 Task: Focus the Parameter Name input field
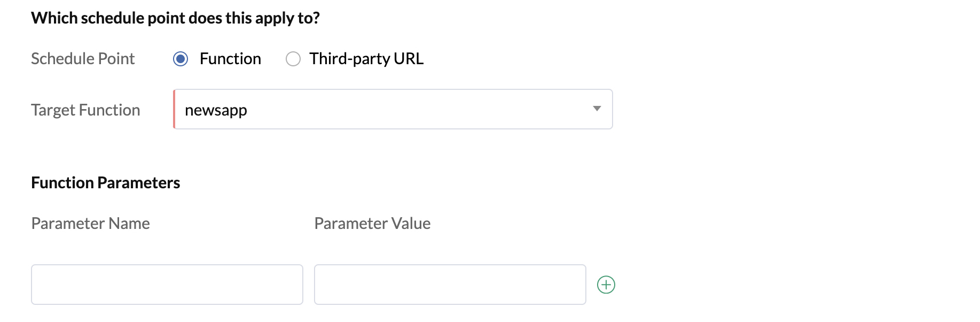pos(167,285)
